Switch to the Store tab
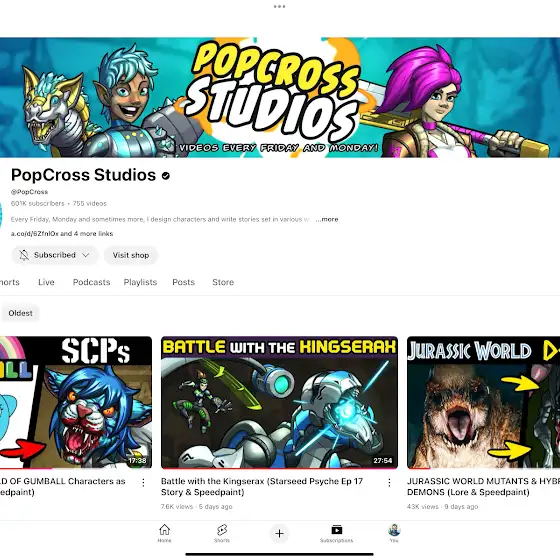The width and height of the screenshot is (560, 560). (223, 282)
